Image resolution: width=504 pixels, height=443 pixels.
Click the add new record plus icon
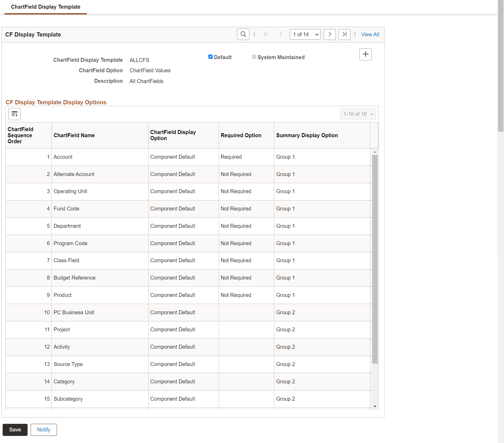pyautogui.click(x=366, y=54)
